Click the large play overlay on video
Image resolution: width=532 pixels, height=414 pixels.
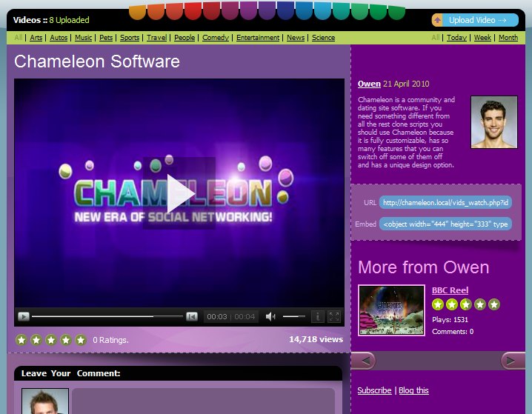tap(179, 193)
